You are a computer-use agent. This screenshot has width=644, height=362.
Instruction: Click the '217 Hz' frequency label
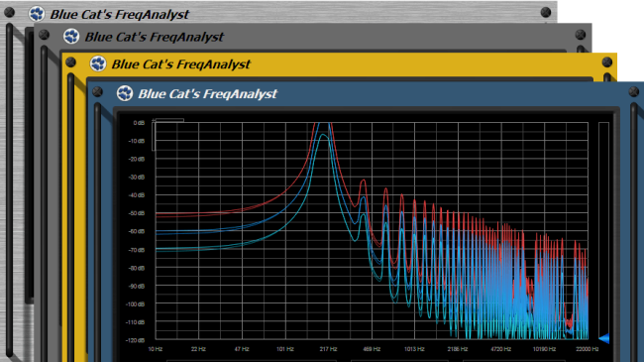328,349
